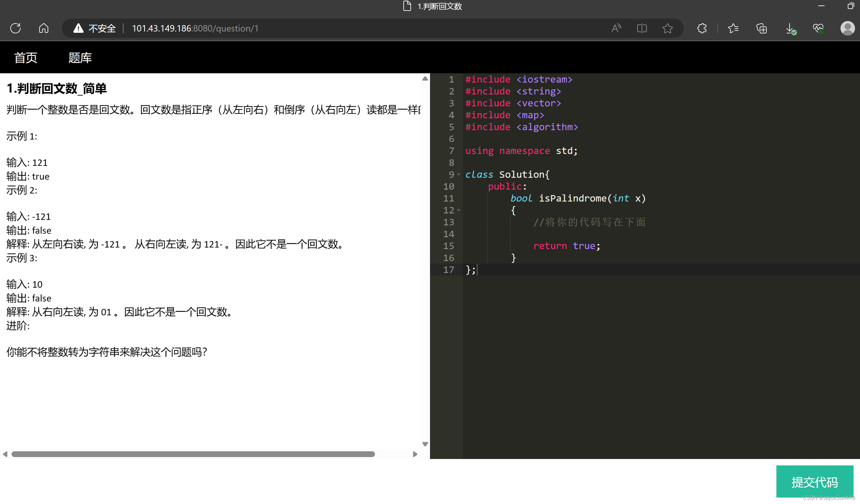This screenshot has width=860, height=504.
Task: Click the horizontal scrollbar thumb
Action: (x=193, y=454)
